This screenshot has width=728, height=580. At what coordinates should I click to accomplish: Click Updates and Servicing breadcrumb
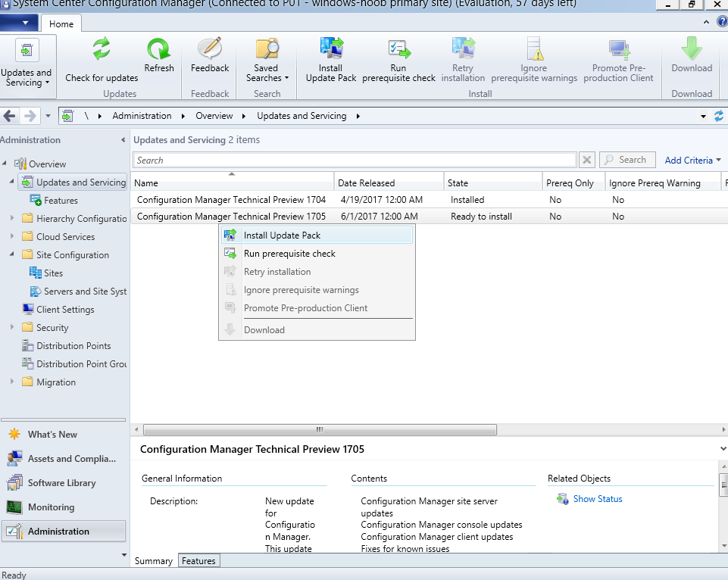pyautogui.click(x=302, y=116)
